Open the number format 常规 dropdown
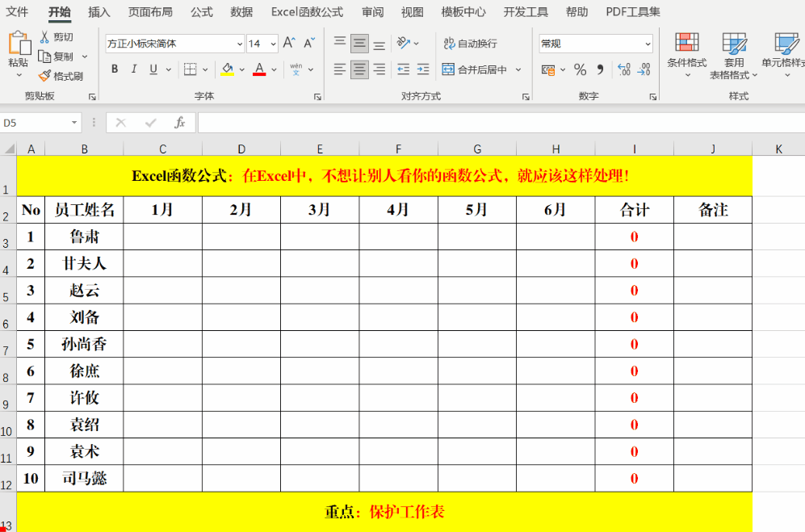Image resolution: width=805 pixels, height=532 pixels. point(648,44)
